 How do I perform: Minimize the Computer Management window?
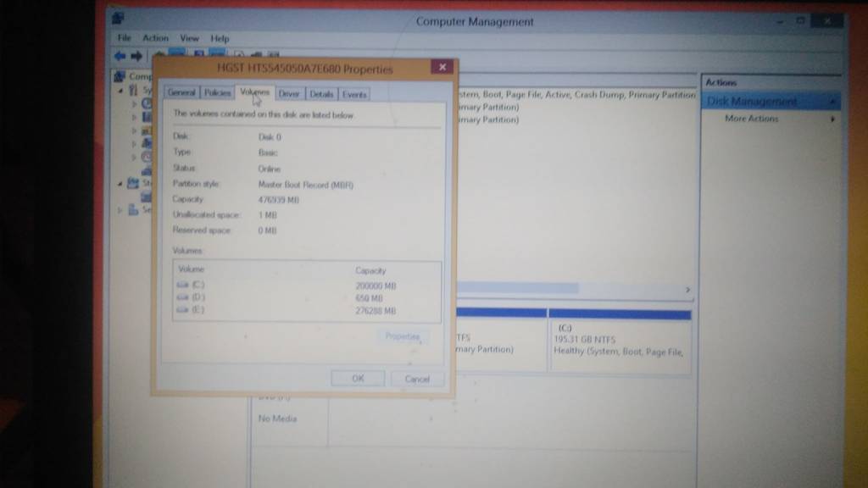pos(780,21)
